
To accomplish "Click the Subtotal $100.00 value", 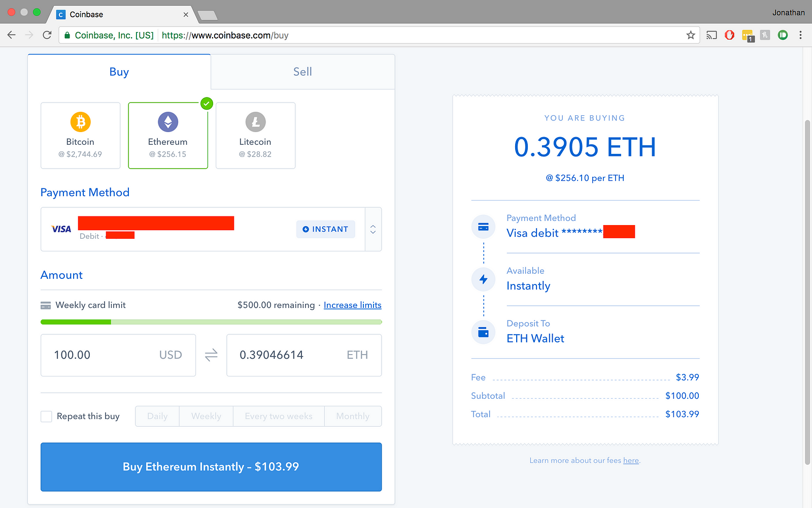I will pos(682,396).
